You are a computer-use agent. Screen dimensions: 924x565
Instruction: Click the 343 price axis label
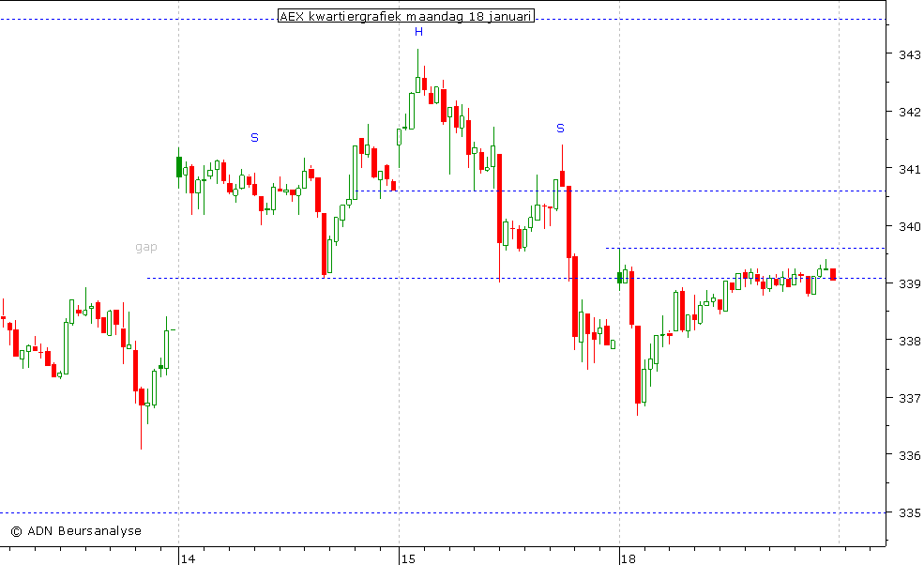point(909,54)
